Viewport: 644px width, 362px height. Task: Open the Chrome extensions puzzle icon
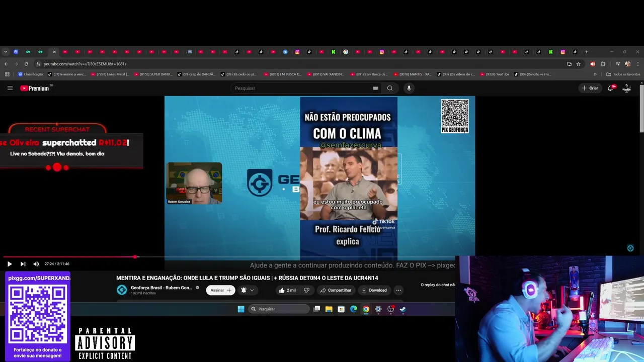(x=603, y=64)
